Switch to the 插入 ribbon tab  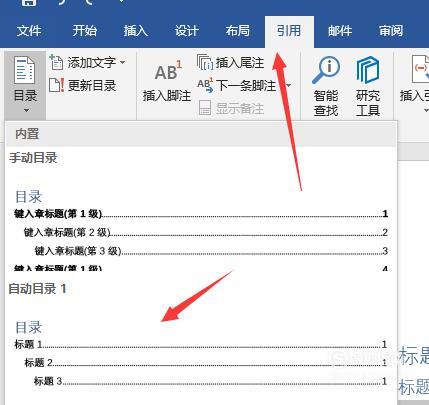coord(135,31)
